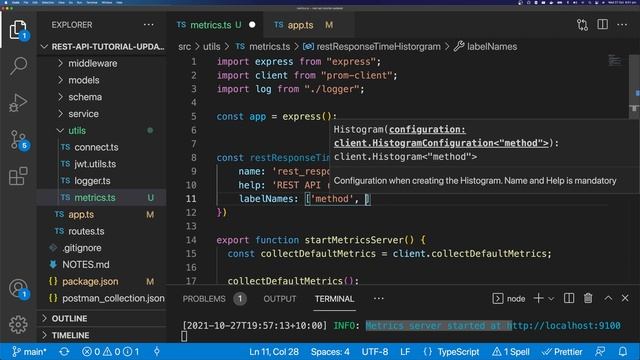Image resolution: width=640 pixels, height=360 pixels.
Task: Open .gitignore file
Action: point(82,248)
